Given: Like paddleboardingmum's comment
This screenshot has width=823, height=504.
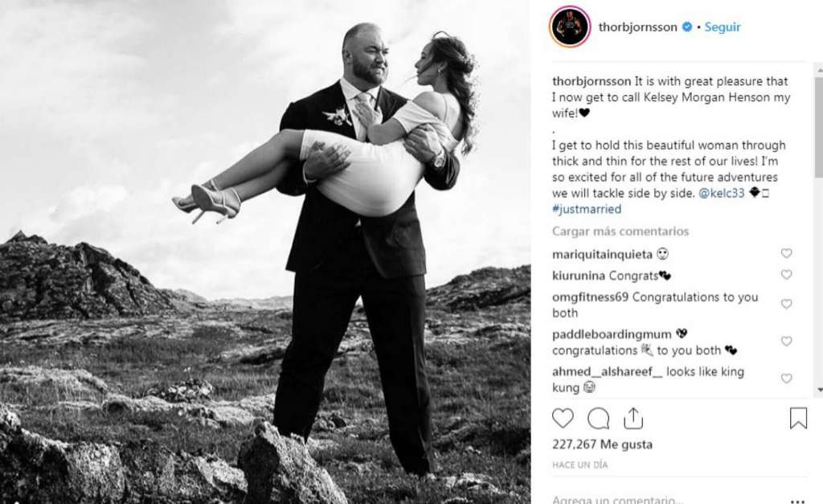Looking at the screenshot, I should click(786, 342).
